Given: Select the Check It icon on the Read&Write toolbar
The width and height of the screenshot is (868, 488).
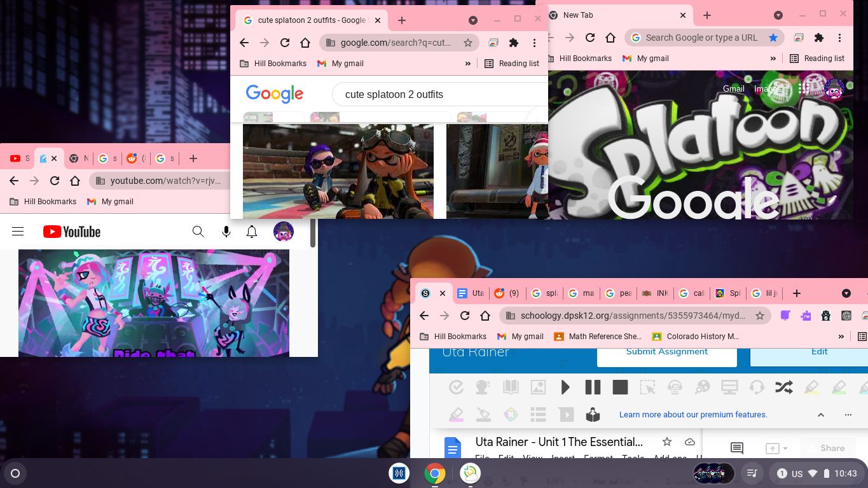Looking at the screenshot, I should click(456, 387).
